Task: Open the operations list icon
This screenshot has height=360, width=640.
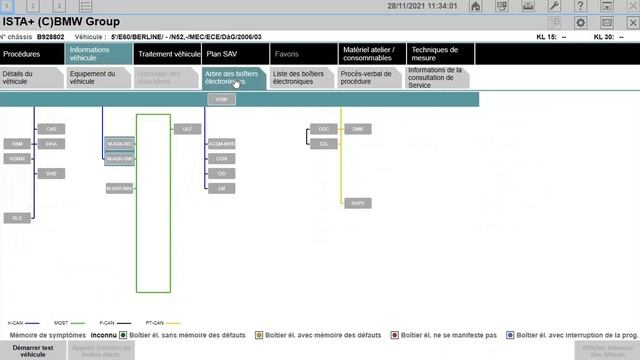Action: click(85, 6)
